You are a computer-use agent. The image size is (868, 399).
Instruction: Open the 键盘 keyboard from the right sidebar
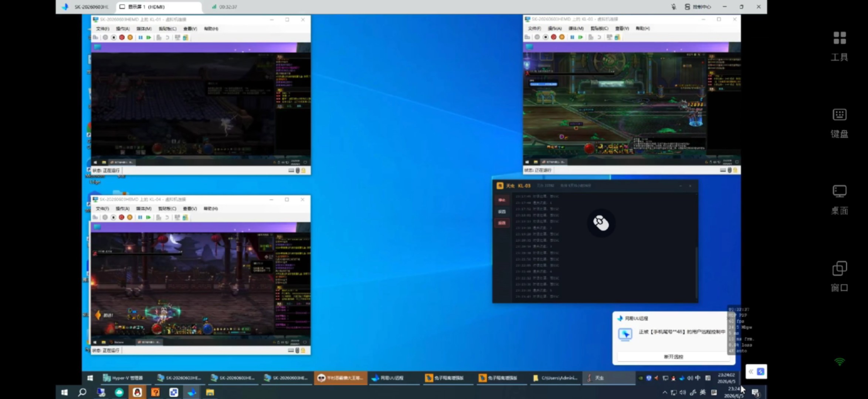(839, 123)
